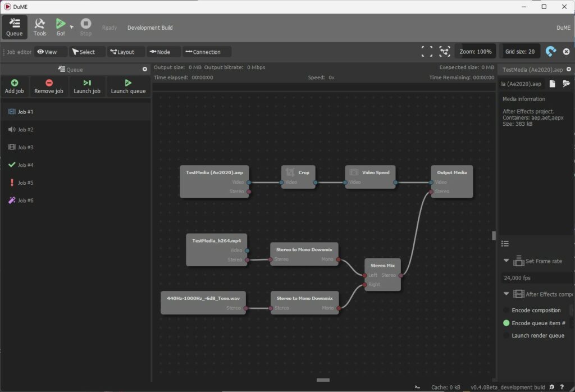Collapse the Set Frame rate section

point(506,261)
